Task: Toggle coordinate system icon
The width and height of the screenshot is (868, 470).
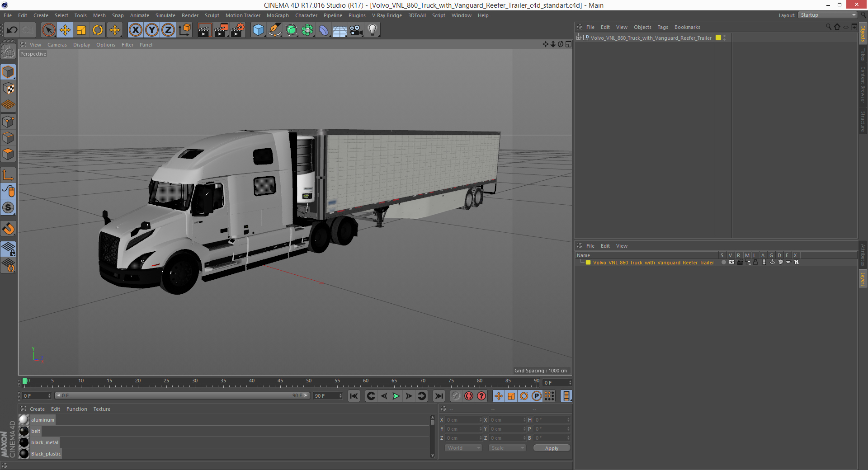Action: click(x=184, y=30)
